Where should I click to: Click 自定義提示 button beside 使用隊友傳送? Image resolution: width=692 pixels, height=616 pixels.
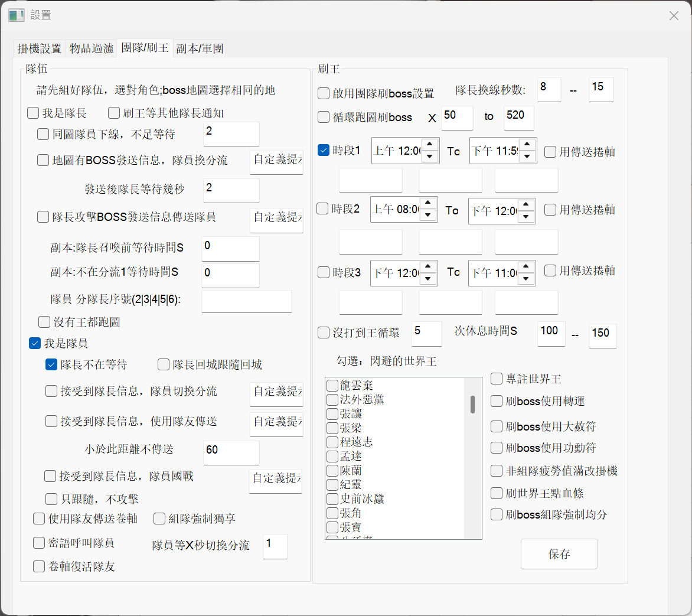(x=277, y=425)
